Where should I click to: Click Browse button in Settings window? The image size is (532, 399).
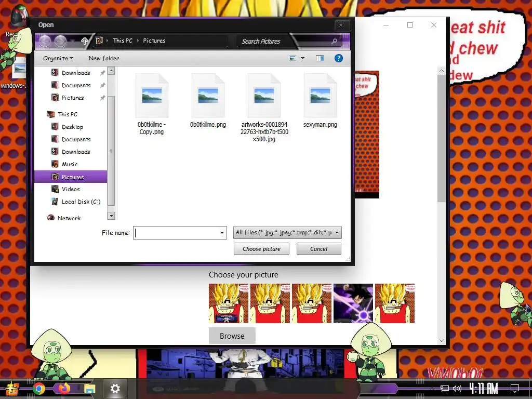[x=232, y=336]
